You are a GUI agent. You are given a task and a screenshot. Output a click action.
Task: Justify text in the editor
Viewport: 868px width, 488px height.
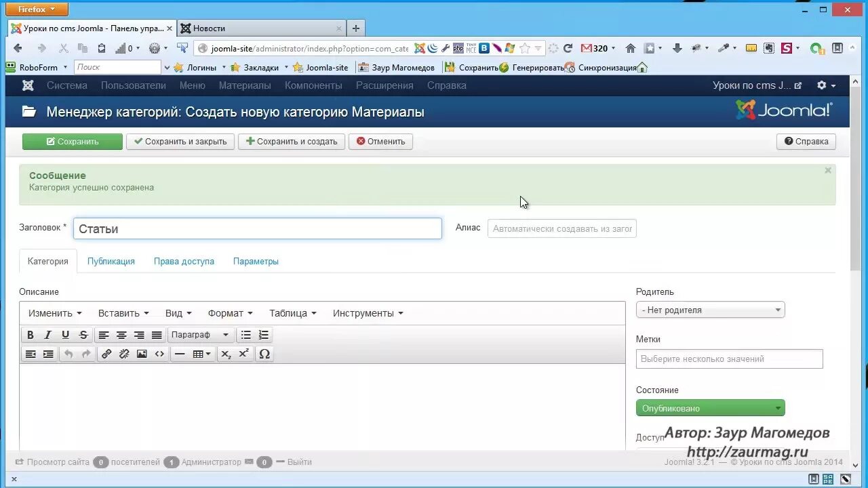(157, 335)
